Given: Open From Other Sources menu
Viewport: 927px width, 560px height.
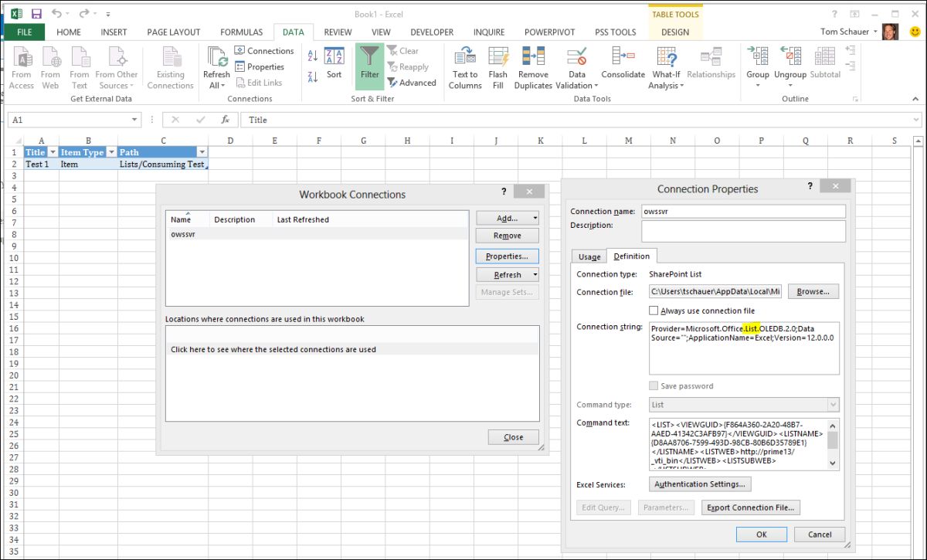Looking at the screenshot, I should (117, 68).
